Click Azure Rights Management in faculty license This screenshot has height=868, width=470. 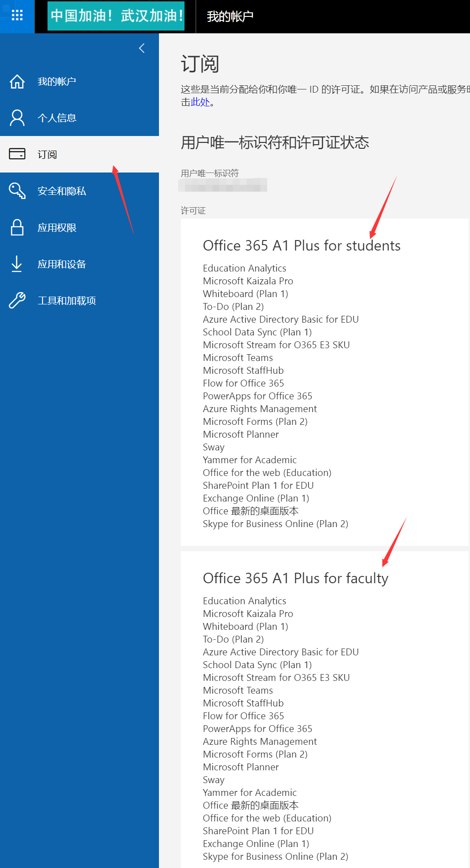pyautogui.click(x=260, y=742)
